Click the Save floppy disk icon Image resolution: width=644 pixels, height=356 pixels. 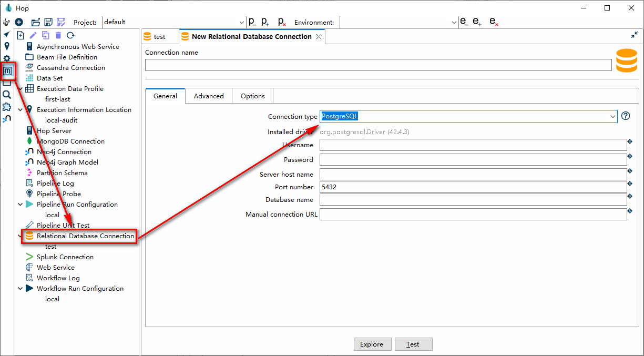[48, 22]
